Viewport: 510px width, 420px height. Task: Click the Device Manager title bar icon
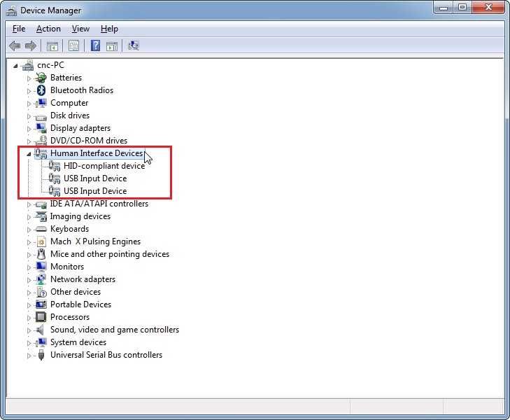pos(12,10)
